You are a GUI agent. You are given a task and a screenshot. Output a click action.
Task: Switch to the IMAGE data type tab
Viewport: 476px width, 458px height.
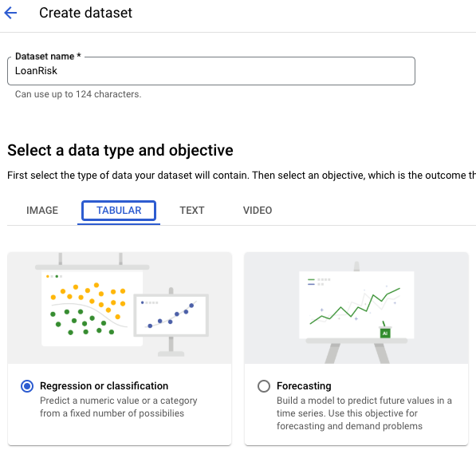click(42, 210)
